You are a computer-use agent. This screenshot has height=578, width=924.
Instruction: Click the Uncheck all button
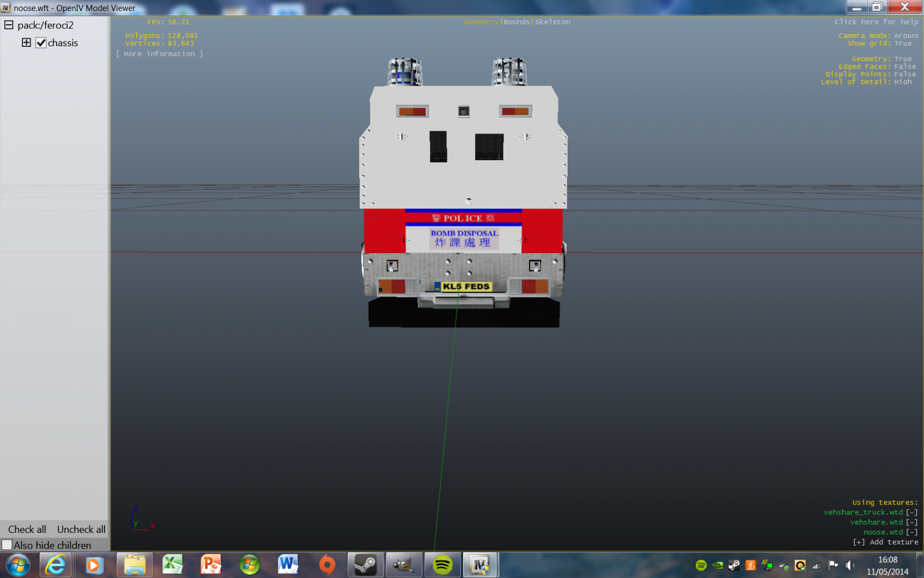(x=81, y=529)
